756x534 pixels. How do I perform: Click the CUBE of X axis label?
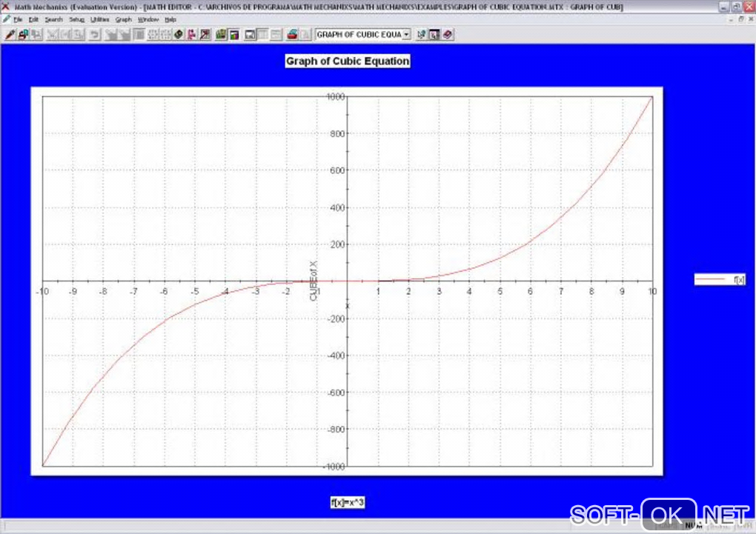pos(314,281)
